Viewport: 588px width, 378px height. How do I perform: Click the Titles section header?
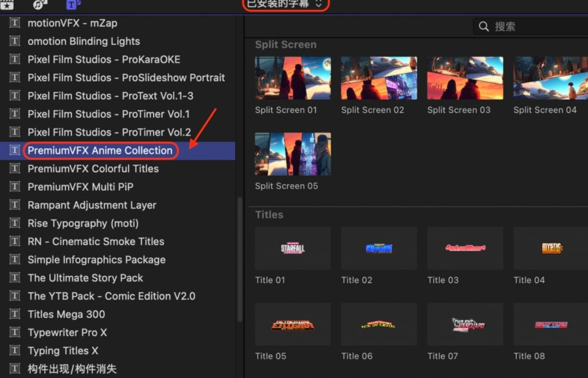click(269, 215)
